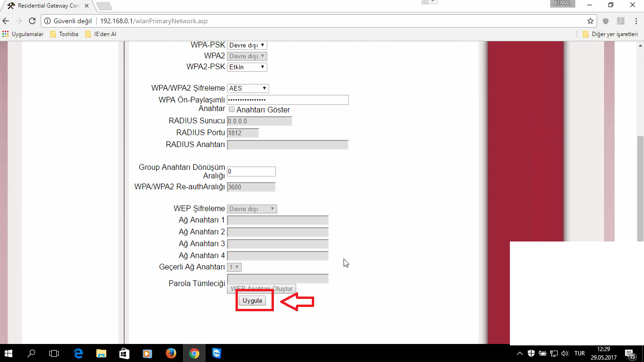Click the Ağ Anahtarı 1 field

[x=278, y=220]
